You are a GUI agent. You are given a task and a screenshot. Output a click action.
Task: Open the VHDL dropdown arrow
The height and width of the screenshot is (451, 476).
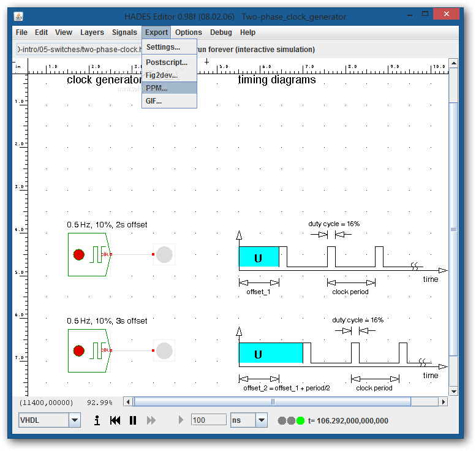point(75,420)
